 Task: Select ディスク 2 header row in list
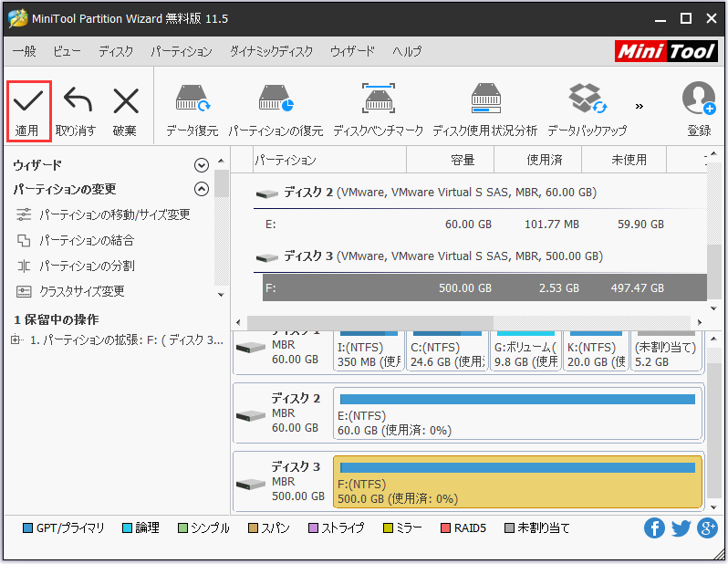click(480, 193)
